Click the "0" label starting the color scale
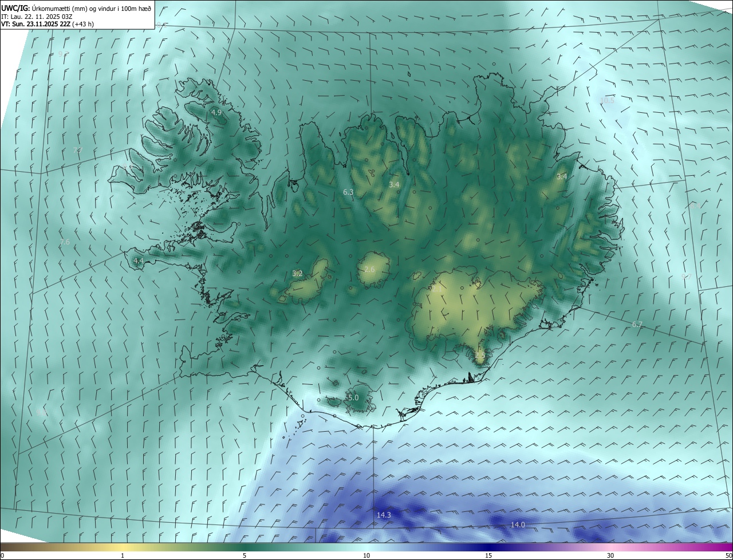The image size is (733, 560). tap(2, 556)
